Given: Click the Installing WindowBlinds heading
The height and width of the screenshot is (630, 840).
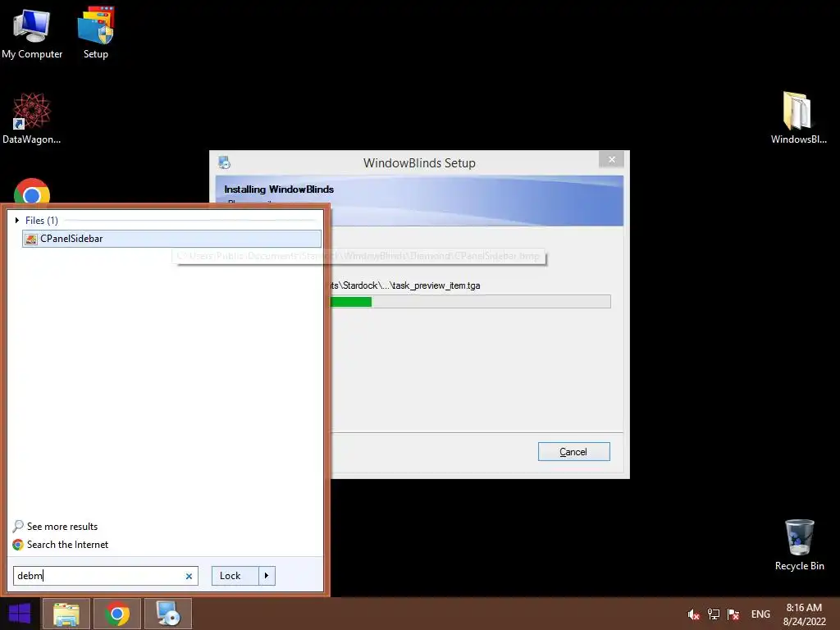Looking at the screenshot, I should click(279, 189).
